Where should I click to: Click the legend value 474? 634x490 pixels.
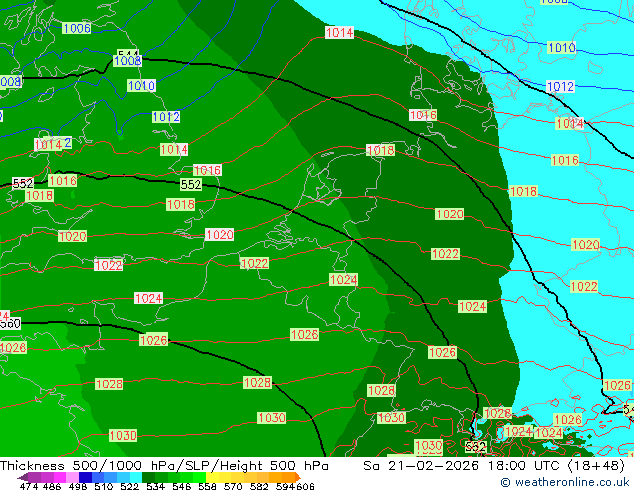(x=29, y=486)
